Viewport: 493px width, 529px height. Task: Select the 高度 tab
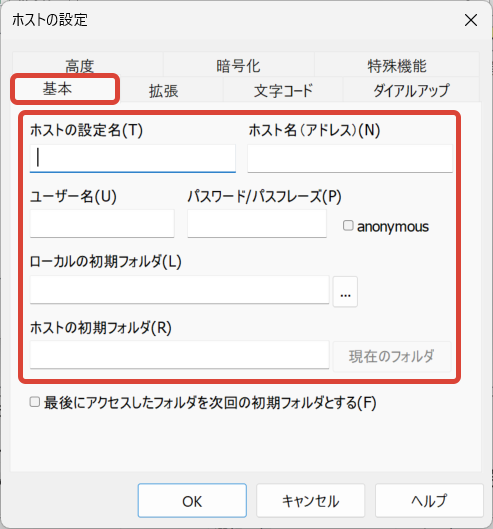point(80,65)
